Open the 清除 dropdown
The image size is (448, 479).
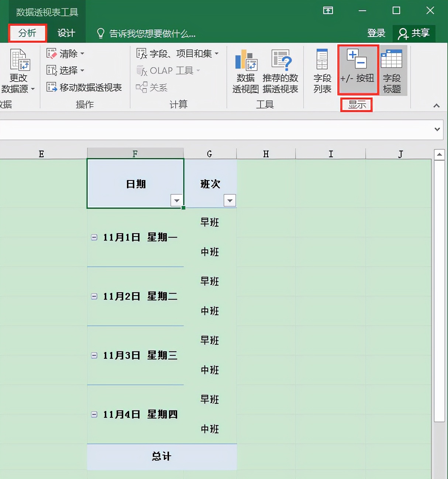click(x=66, y=54)
